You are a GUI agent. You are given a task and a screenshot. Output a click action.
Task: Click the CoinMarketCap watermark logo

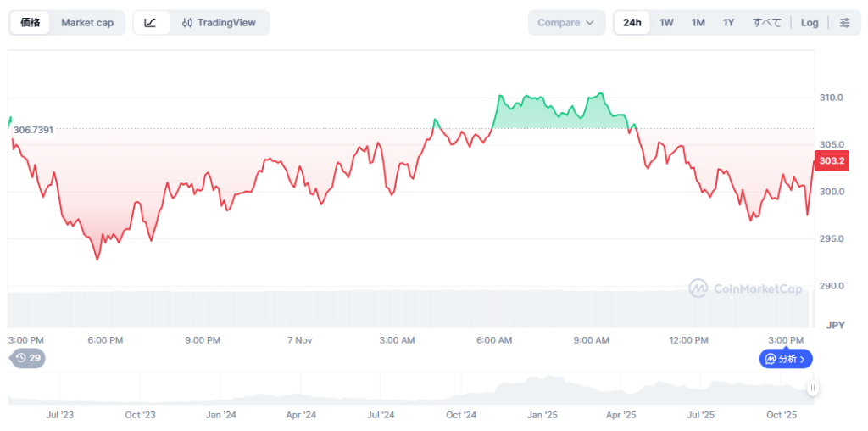pos(745,289)
